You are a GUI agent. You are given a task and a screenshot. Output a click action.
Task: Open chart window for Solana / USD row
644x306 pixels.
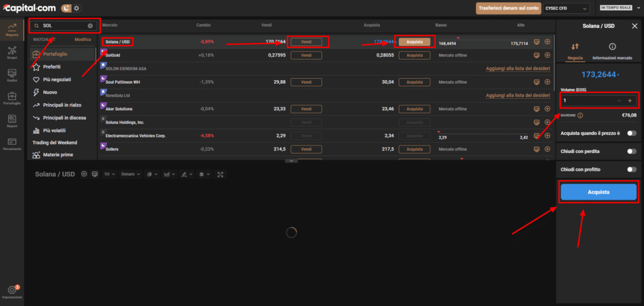[537, 42]
